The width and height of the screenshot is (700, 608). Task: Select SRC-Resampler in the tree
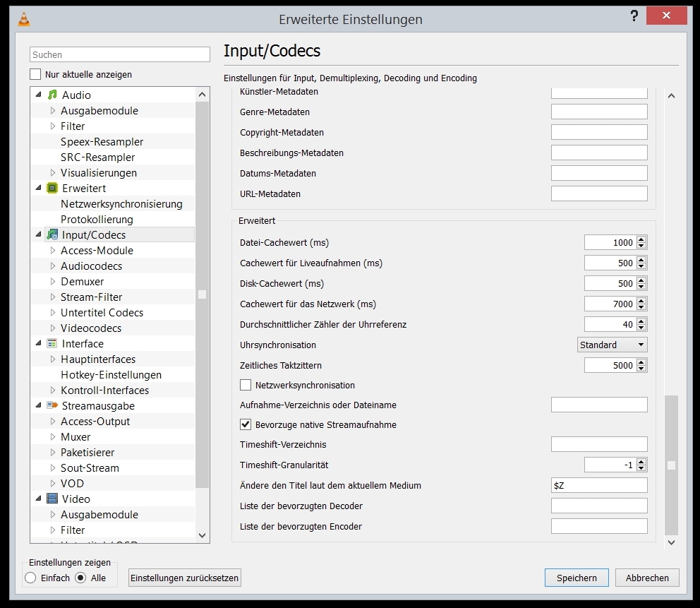(98, 157)
